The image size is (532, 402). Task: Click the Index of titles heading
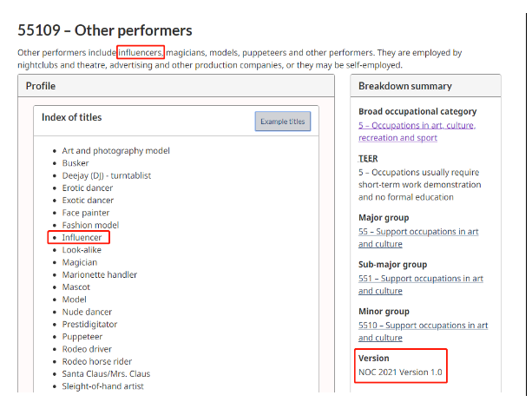(x=72, y=117)
